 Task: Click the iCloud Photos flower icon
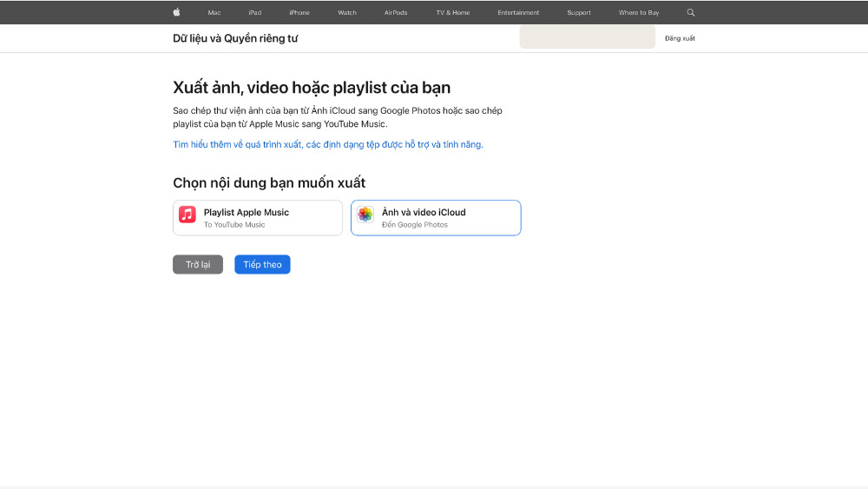click(365, 215)
